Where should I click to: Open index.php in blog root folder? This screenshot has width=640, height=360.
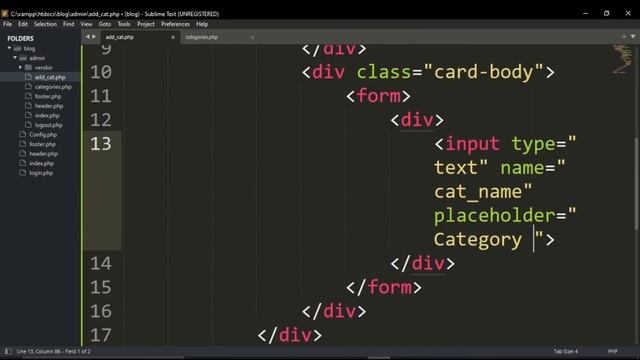point(41,163)
